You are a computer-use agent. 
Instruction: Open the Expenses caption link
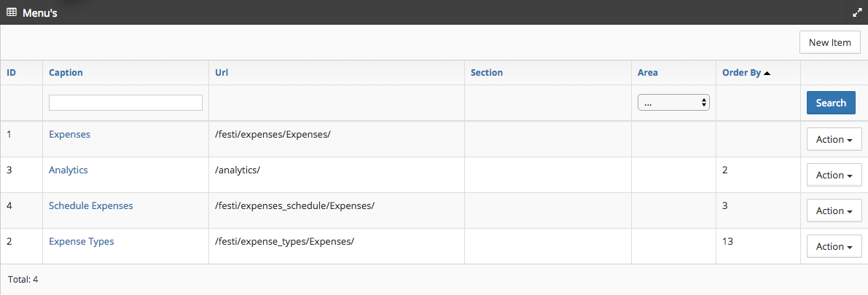[69, 134]
